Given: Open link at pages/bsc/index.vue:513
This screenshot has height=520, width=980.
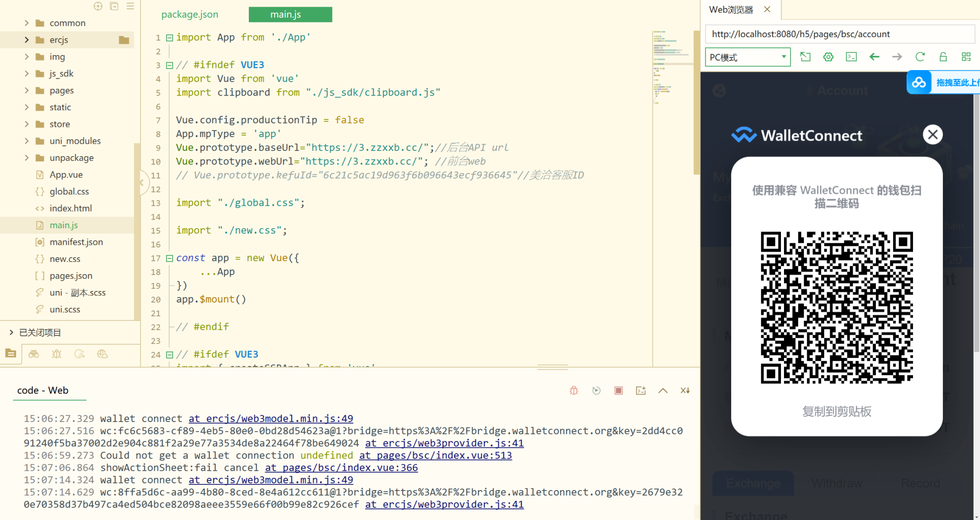Looking at the screenshot, I should 435,455.
